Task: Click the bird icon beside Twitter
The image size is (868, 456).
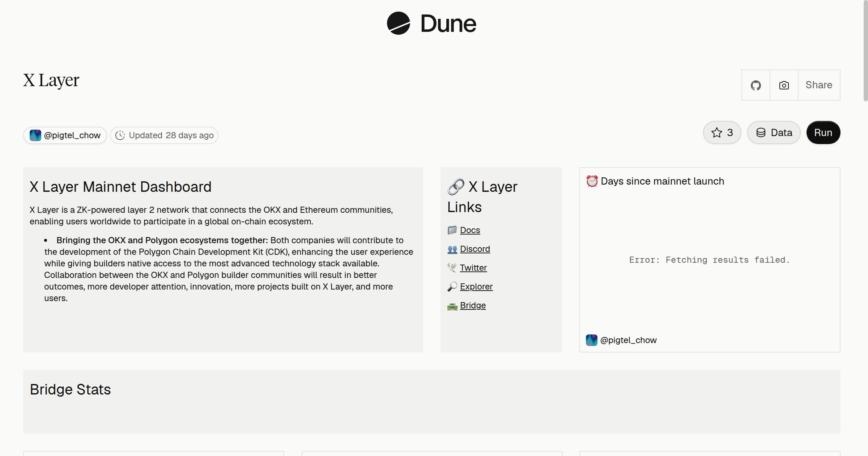Action: (x=452, y=268)
